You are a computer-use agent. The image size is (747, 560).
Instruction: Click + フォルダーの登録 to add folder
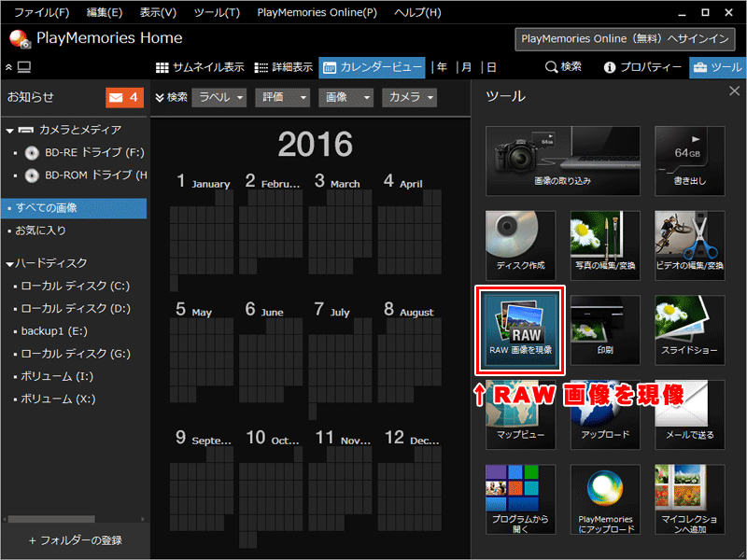tap(76, 540)
